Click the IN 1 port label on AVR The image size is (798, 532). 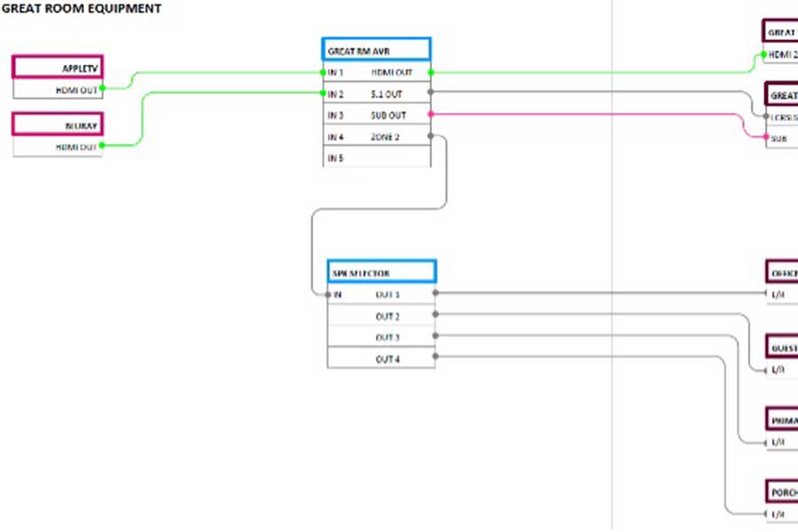[x=335, y=73]
